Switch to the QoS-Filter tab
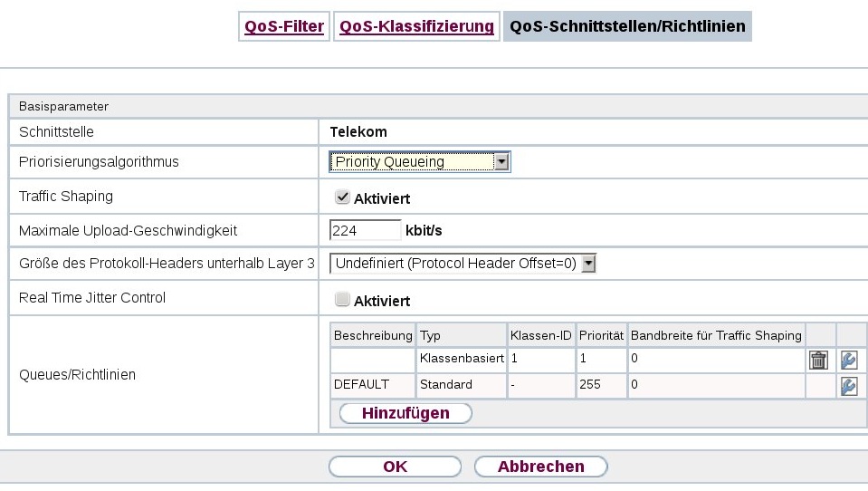Viewport: 868px width, 491px height. point(283,26)
